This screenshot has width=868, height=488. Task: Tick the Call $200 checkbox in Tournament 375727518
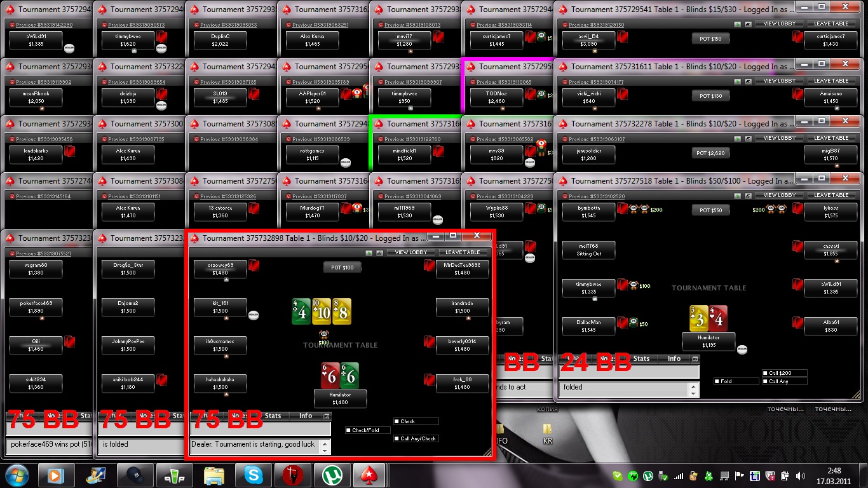[x=765, y=373]
